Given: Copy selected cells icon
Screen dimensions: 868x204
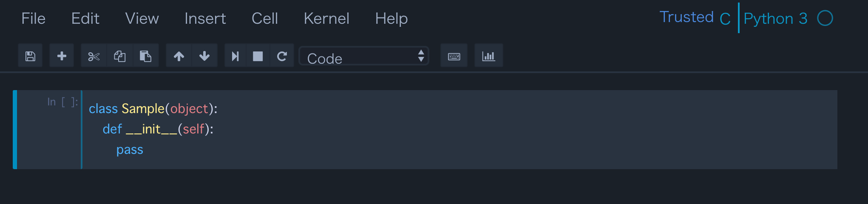Looking at the screenshot, I should coord(120,56).
